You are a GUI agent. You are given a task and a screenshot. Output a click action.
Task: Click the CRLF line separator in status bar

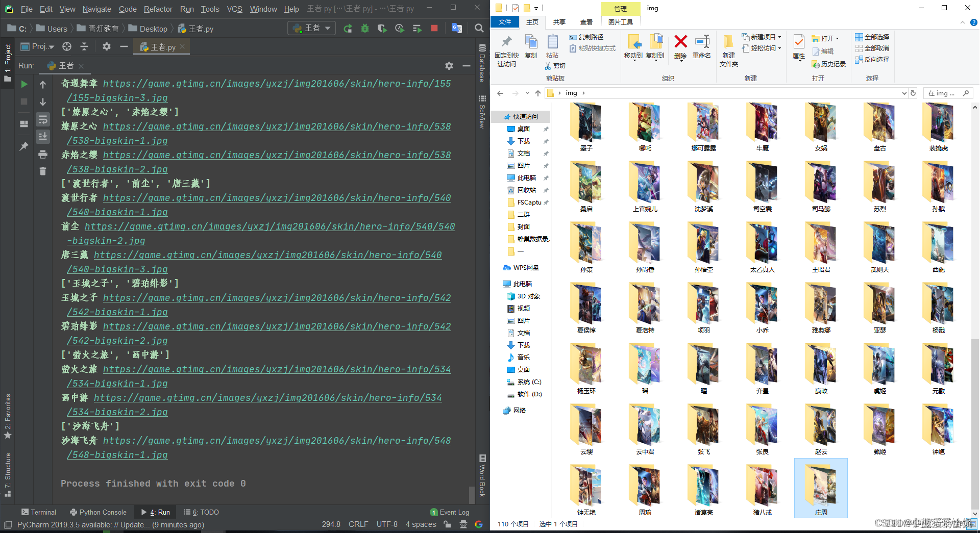coord(358,524)
